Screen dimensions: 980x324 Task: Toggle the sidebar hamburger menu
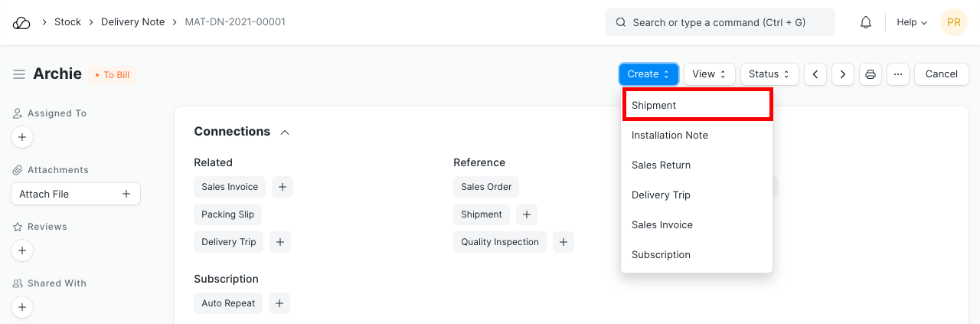(x=19, y=74)
